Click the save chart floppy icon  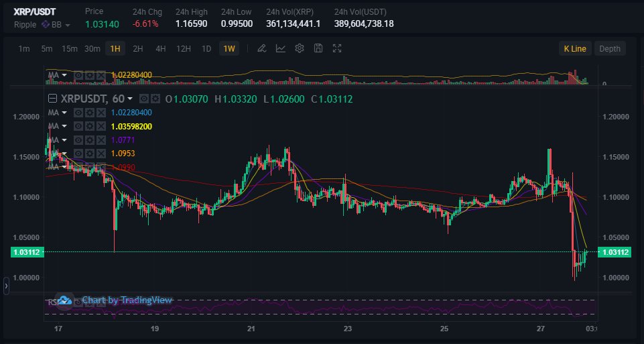[318, 48]
